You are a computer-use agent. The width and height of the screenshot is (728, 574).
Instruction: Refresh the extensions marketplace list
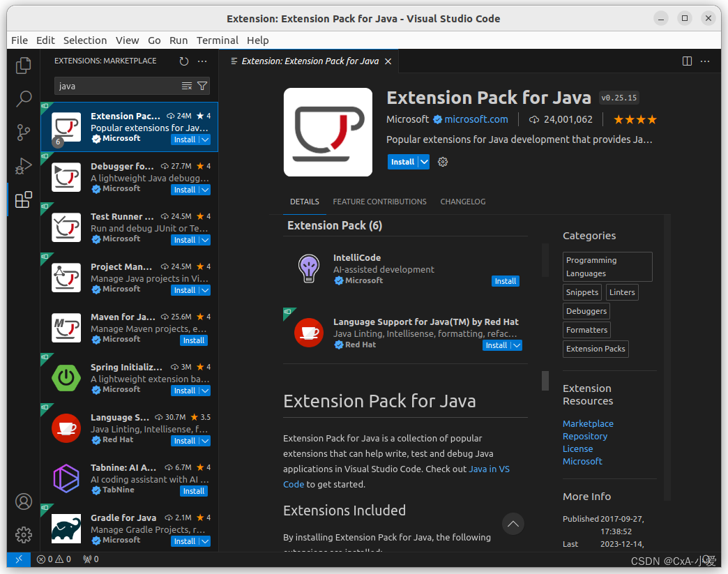(x=184, y=61)
